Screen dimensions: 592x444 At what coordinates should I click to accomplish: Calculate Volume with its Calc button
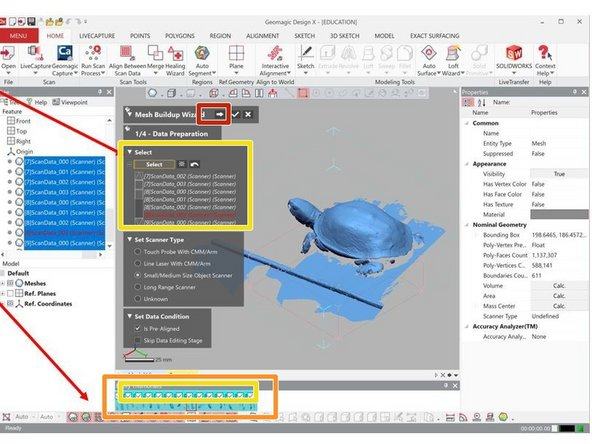pyautogui.click(x=559, y=286)
